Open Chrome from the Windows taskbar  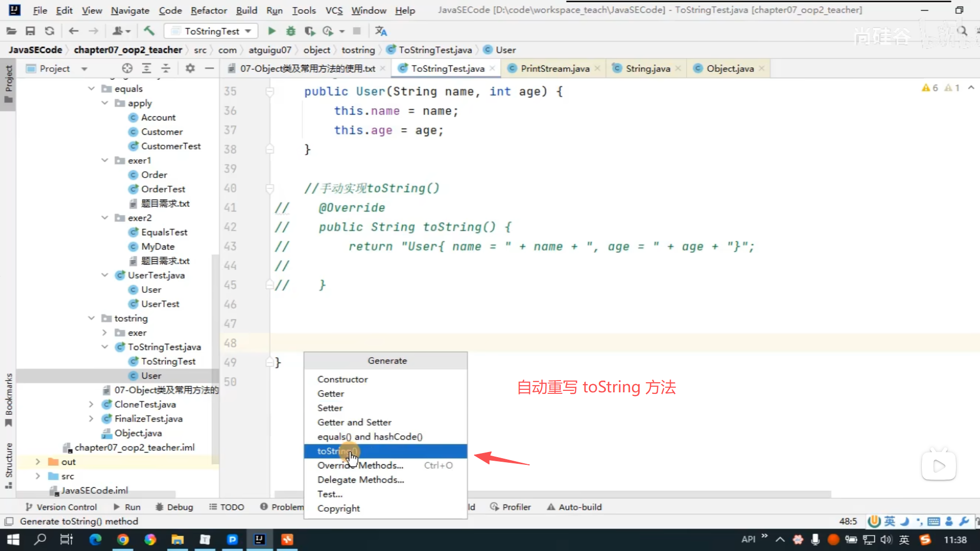(122, 540)
